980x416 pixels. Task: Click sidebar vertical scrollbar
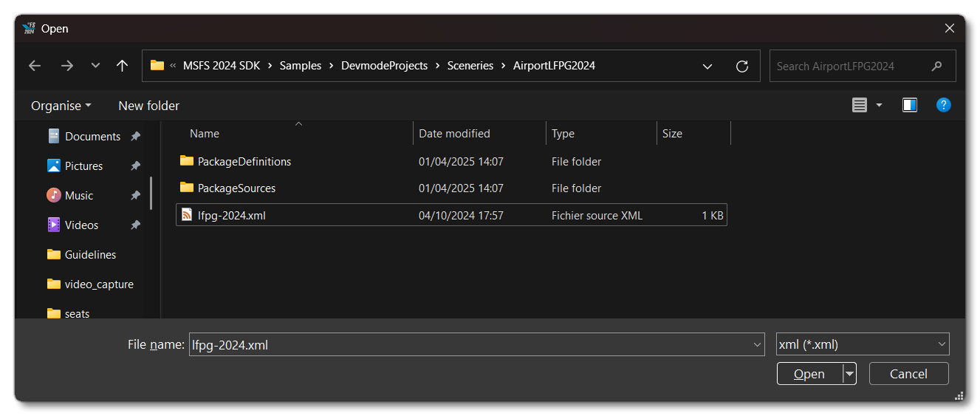pos(151,193)
